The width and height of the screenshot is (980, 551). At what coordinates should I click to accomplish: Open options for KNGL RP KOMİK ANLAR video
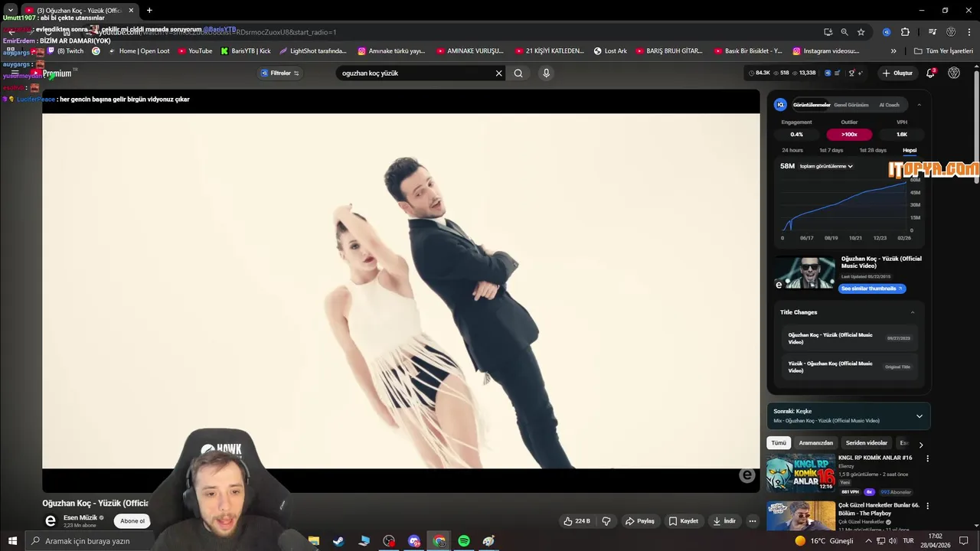pos(927,458)
